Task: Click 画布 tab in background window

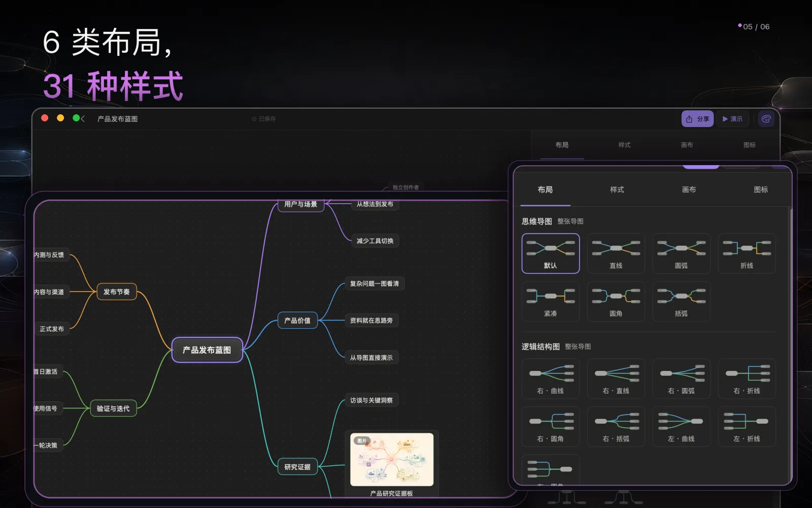Action: click(687, 145)
